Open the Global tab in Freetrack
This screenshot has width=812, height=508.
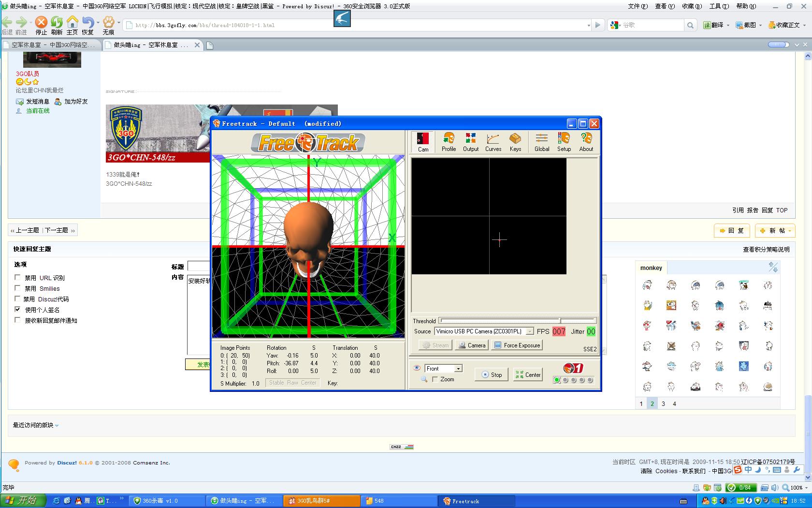tap(542, 142)
